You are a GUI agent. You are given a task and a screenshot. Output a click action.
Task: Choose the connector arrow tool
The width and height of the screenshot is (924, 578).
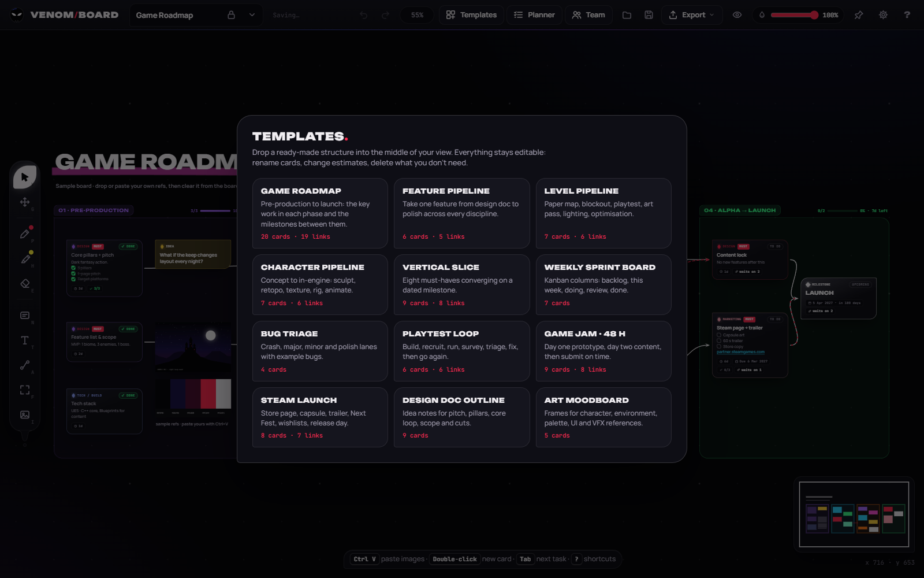click(x=25, y=365)
